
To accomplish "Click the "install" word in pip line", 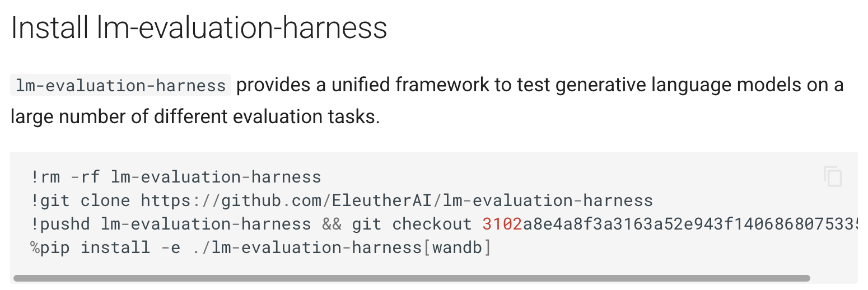I will coord(115,247).
